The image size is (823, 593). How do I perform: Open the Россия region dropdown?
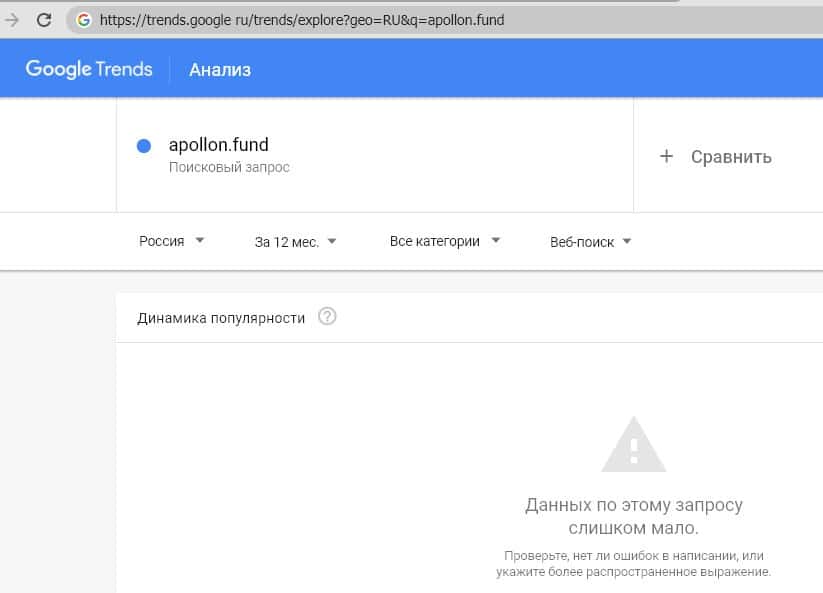172,241
